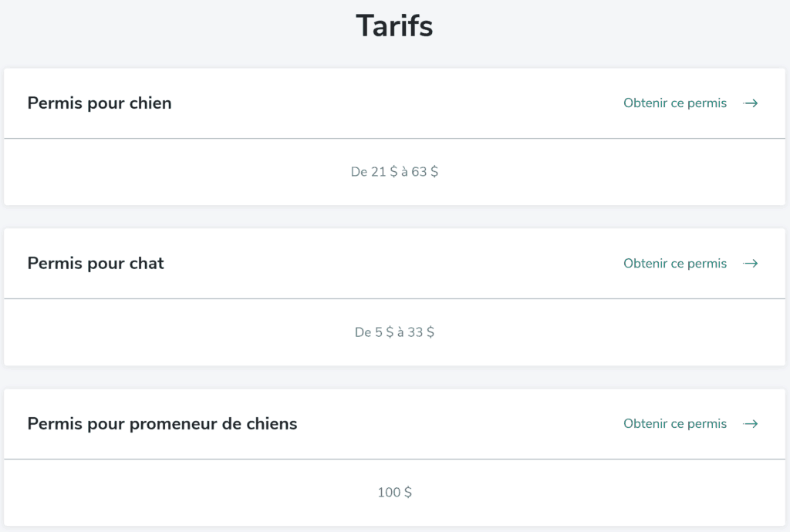Select the "Permis pour chat" heading
The height and width of the screenshot is (532, 790).
tap(96, 263)
